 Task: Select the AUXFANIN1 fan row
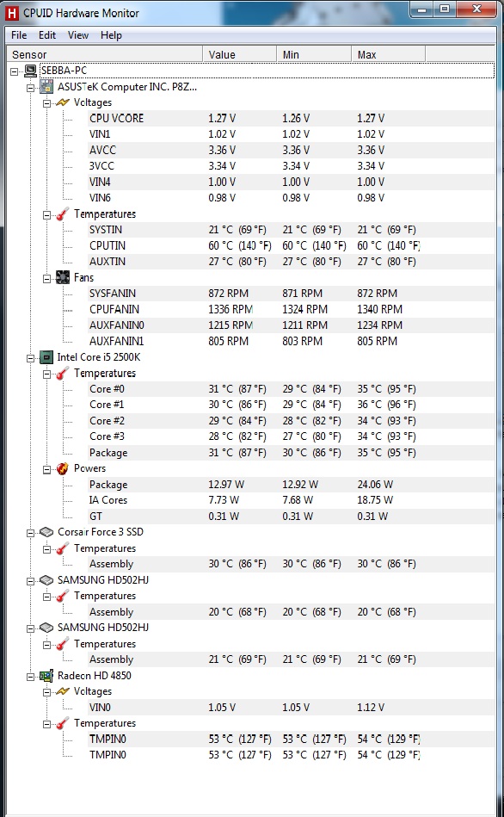coord(291,341)
